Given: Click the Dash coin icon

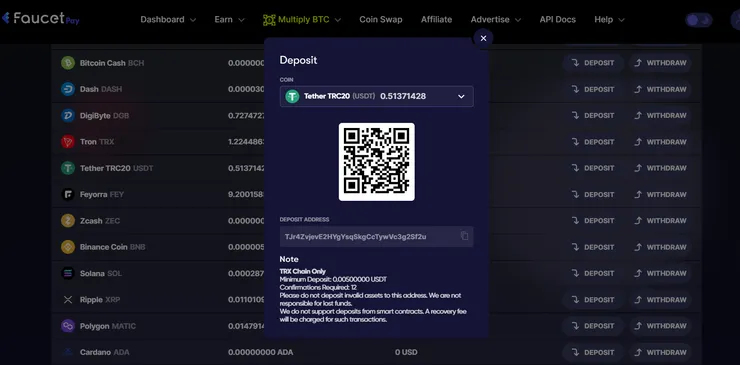Looking at the screenshot, I should tap(68, 89).
